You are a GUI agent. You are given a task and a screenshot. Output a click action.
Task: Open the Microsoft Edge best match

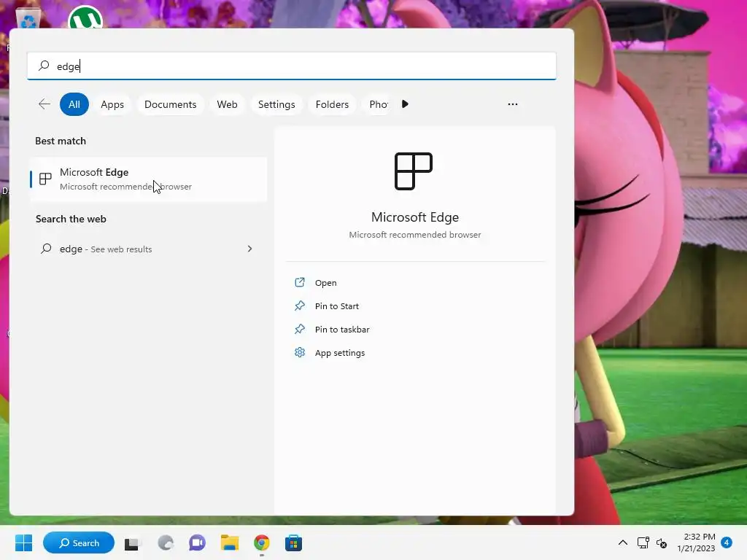[149, 179]
